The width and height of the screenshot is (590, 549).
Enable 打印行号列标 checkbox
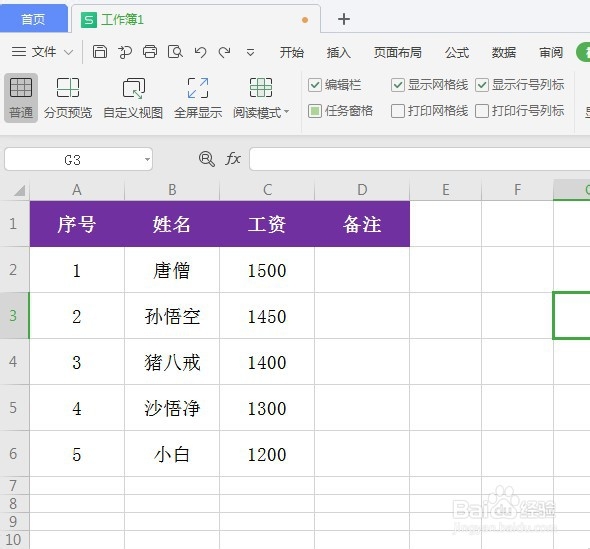click(482, 111)
